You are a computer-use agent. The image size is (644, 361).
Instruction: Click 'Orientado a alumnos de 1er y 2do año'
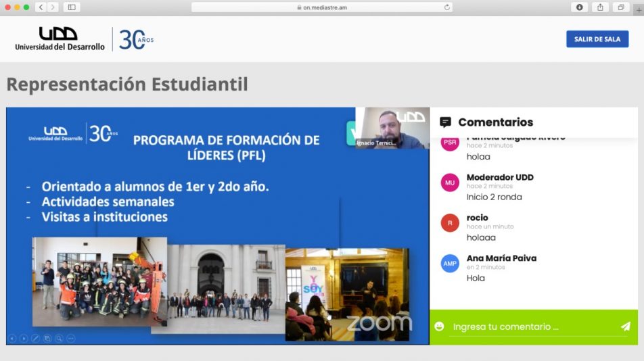[156, 187]
